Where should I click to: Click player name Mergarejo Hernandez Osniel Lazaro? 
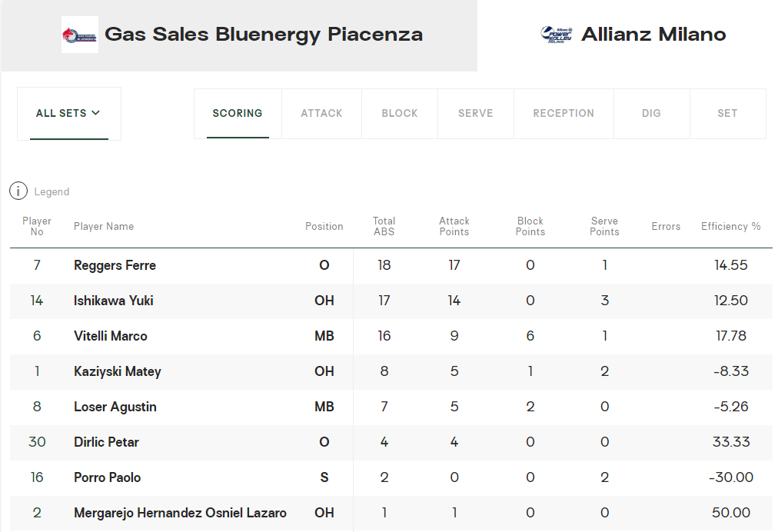pos(180,513)
